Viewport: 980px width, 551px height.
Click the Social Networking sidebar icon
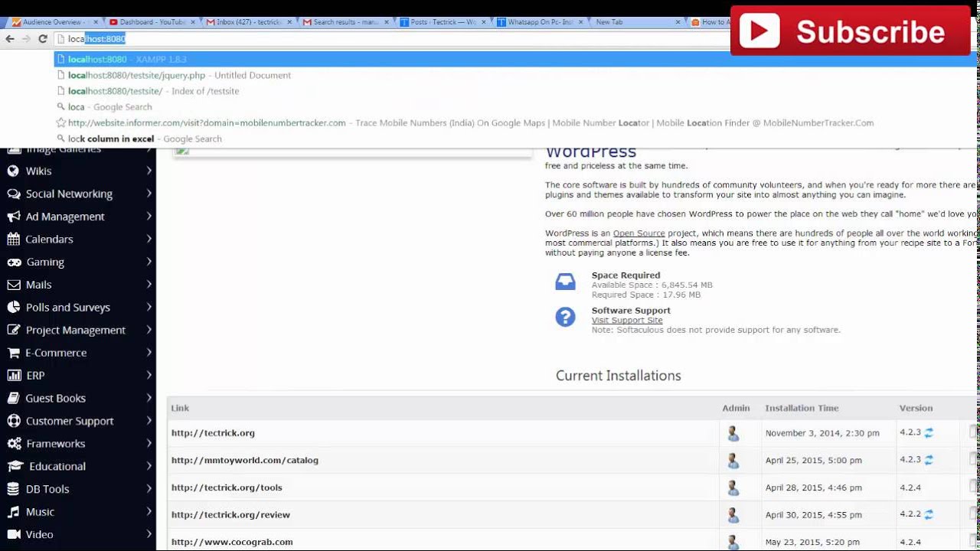(x=13, y=194)
